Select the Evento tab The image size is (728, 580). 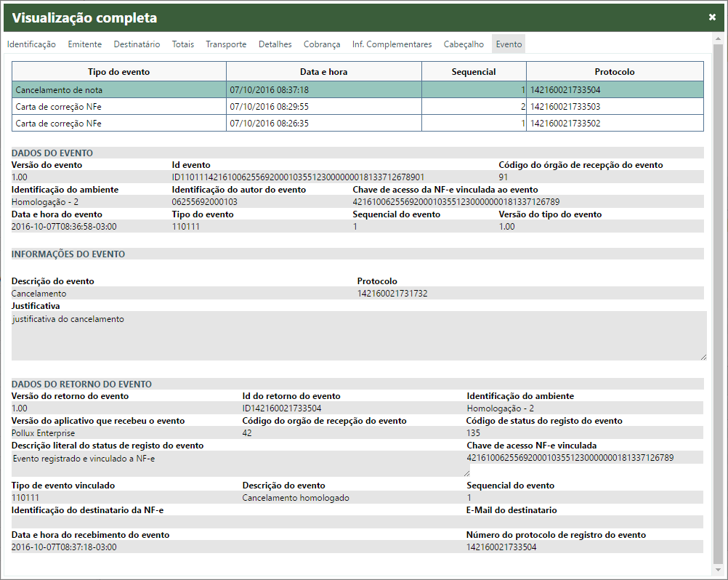point(509,44)
